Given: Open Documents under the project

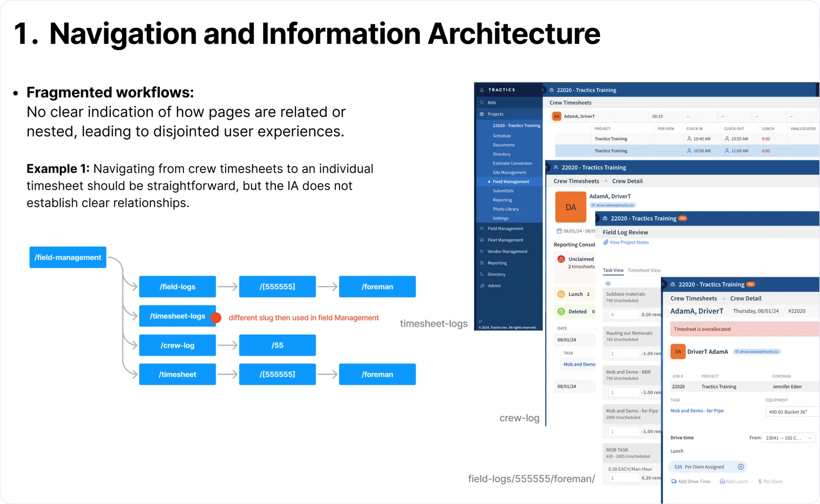Looking at the screenshot, I should pyautogui.click(x=503, y=145).
